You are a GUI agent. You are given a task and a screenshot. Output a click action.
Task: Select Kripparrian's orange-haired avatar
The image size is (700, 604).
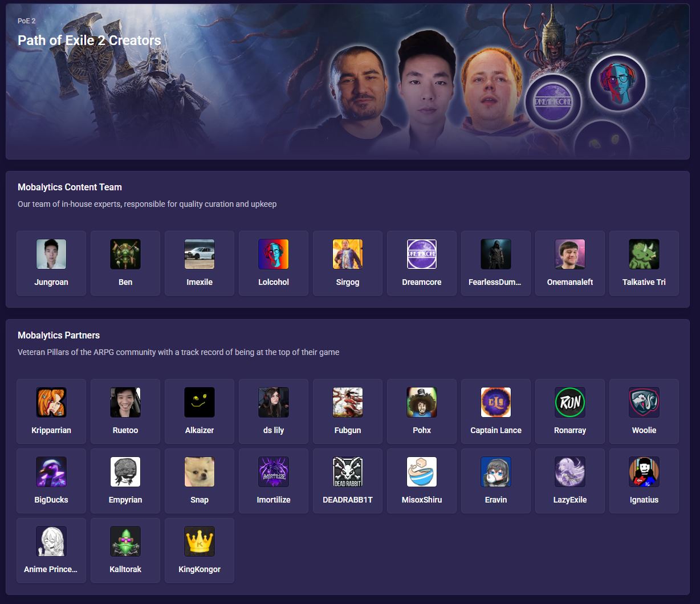[x=51, y=402]
